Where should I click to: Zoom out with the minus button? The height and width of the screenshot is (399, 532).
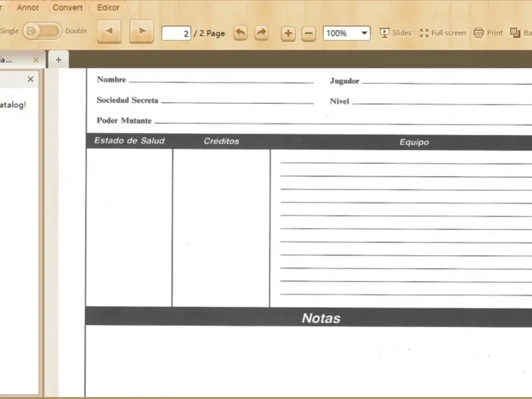tap(309, 33)
